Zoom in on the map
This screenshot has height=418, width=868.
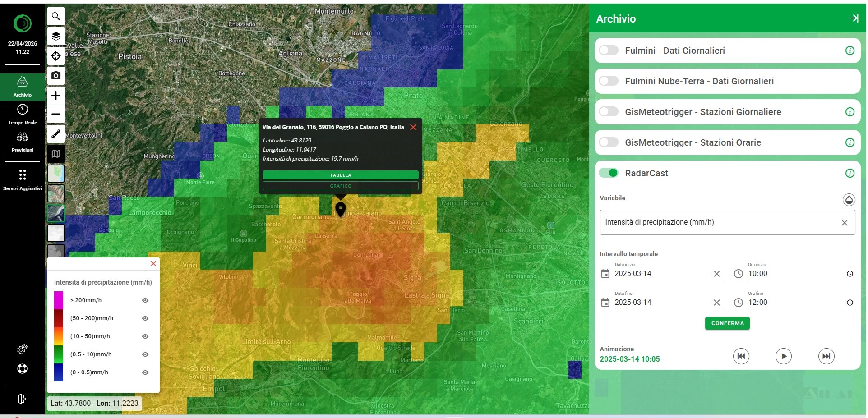(x=56, y=96)
